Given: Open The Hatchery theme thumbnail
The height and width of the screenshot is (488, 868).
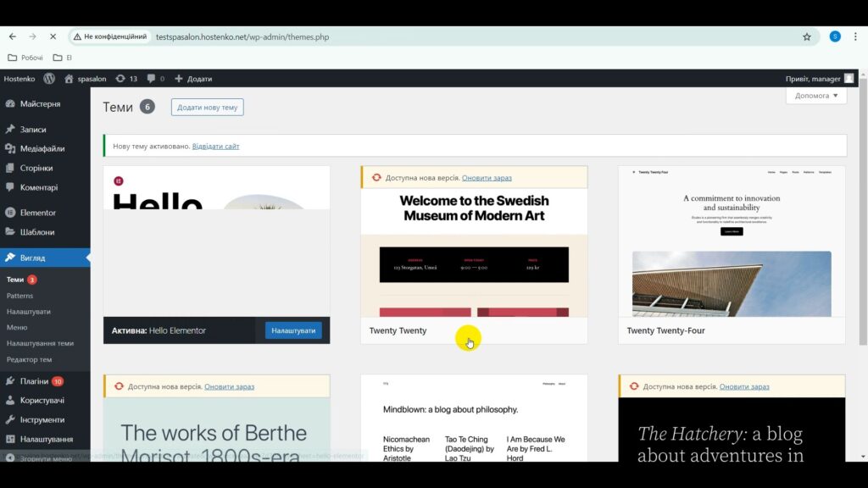Looking at the screenshot, I should click(x=732, y=430).
